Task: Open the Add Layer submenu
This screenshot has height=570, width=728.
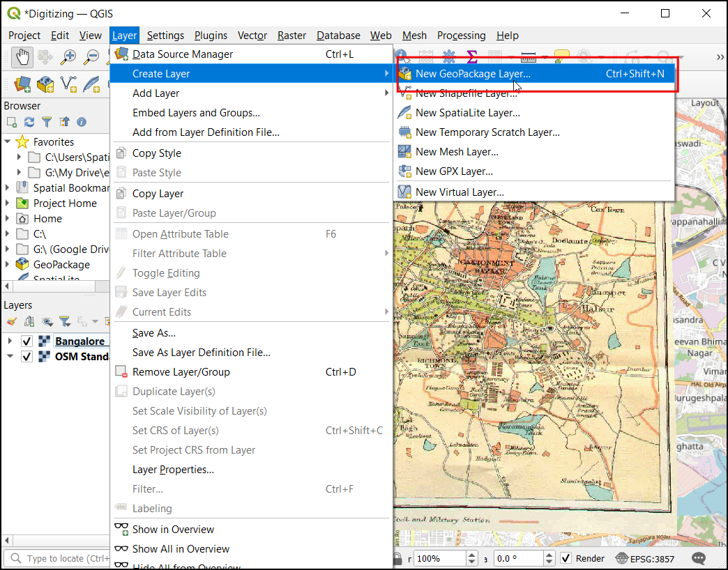Action: click(251, 93)
